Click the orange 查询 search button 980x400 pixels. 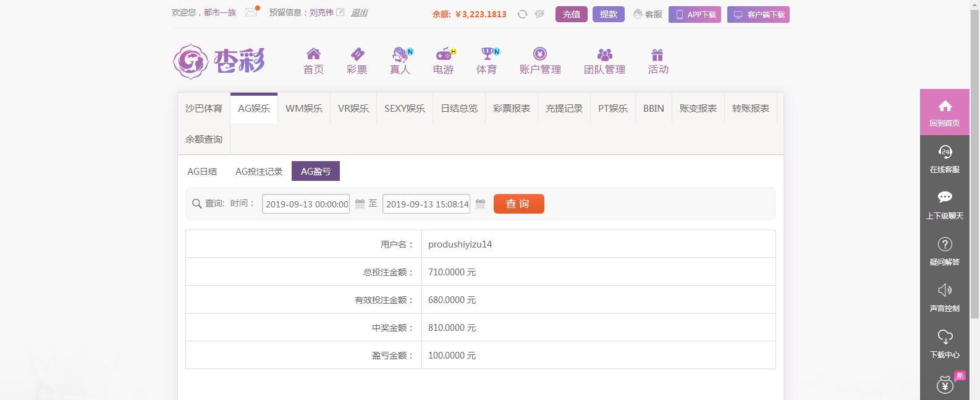(519, 204)
